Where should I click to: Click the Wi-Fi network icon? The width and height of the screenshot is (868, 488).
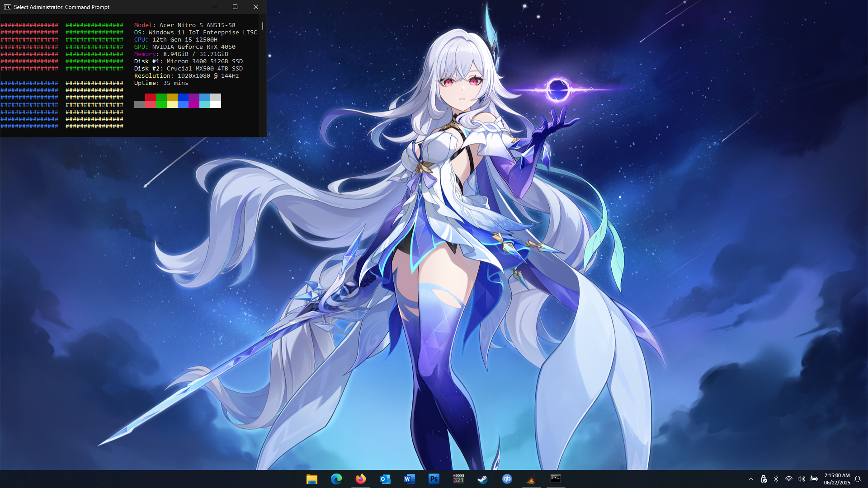tap(789, 479)
